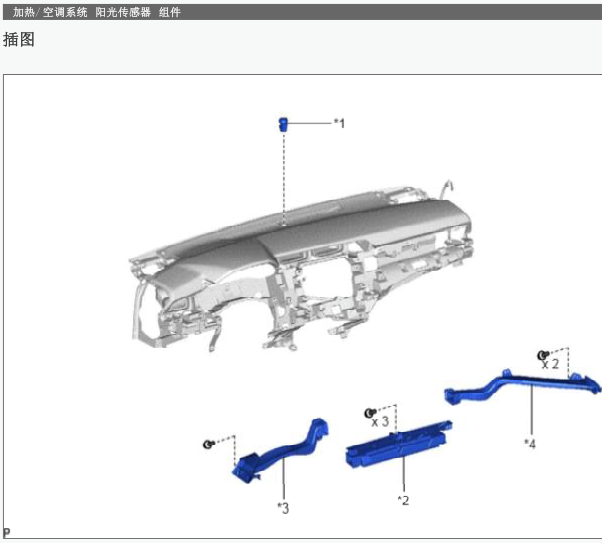This screenshot has height=543, width=602.
Task: Click the *4 callout label
Action: [x=530, y=444]
